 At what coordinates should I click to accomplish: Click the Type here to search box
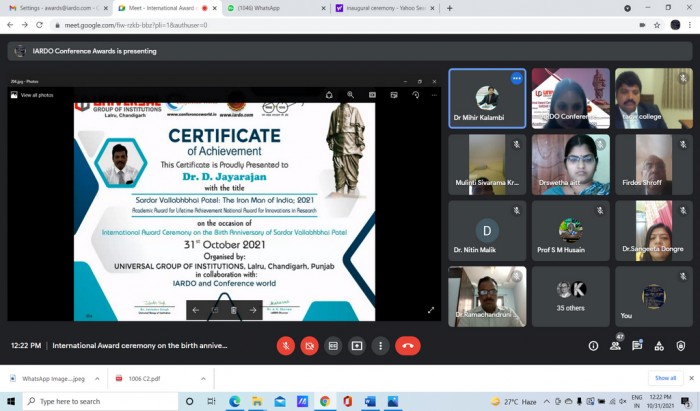[100, 401]
